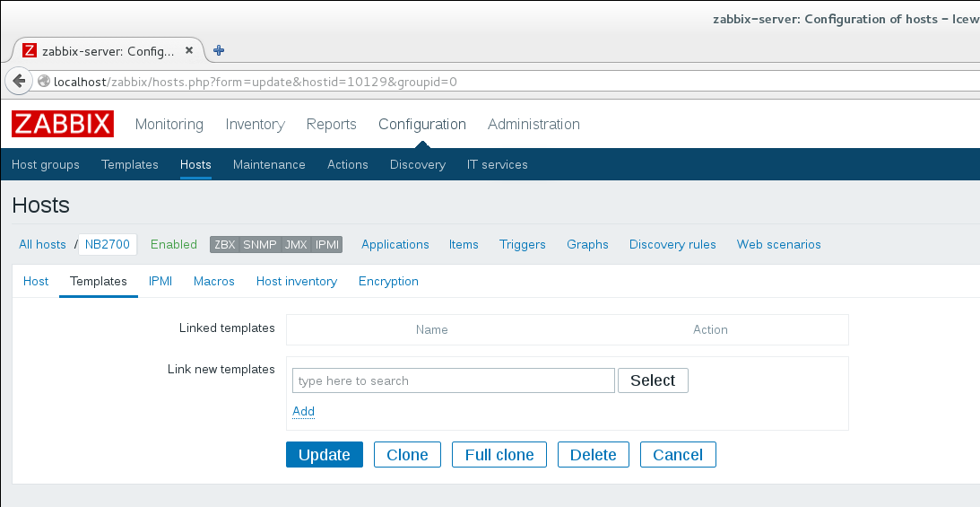Click the All hosts breadcrumb link

tap(42, 244)
